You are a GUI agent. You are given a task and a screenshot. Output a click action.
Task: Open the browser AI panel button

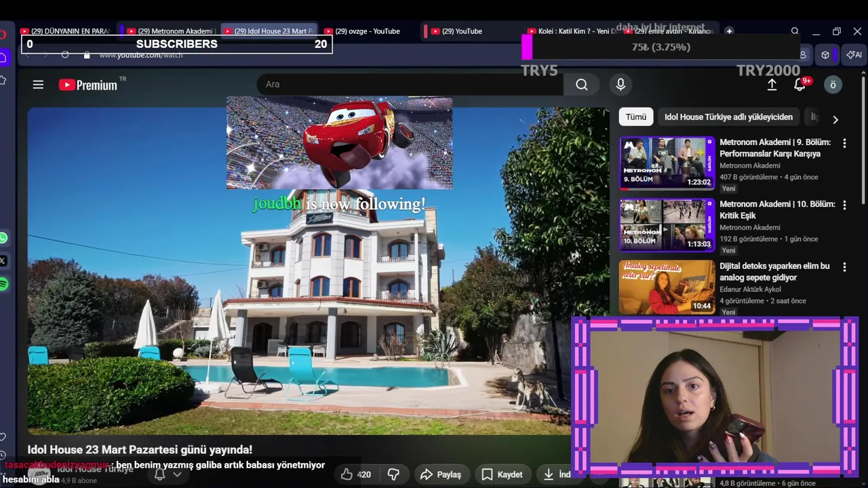854,55
